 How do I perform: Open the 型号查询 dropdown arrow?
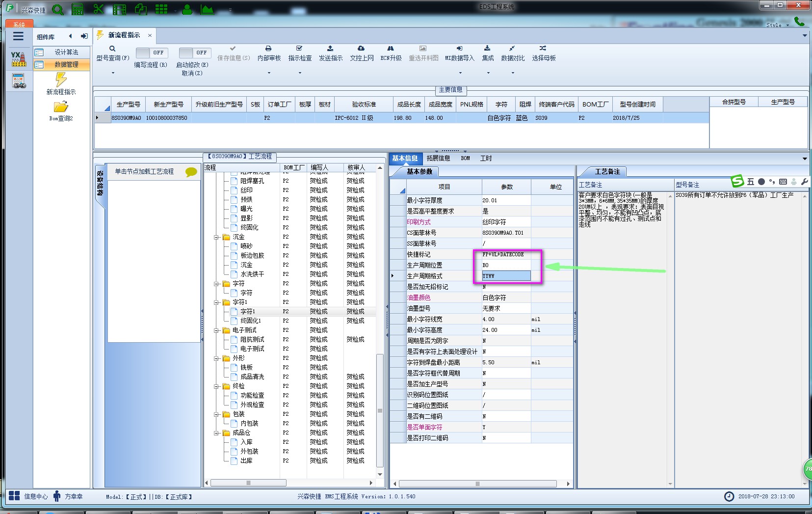click(x=113, y=73)
